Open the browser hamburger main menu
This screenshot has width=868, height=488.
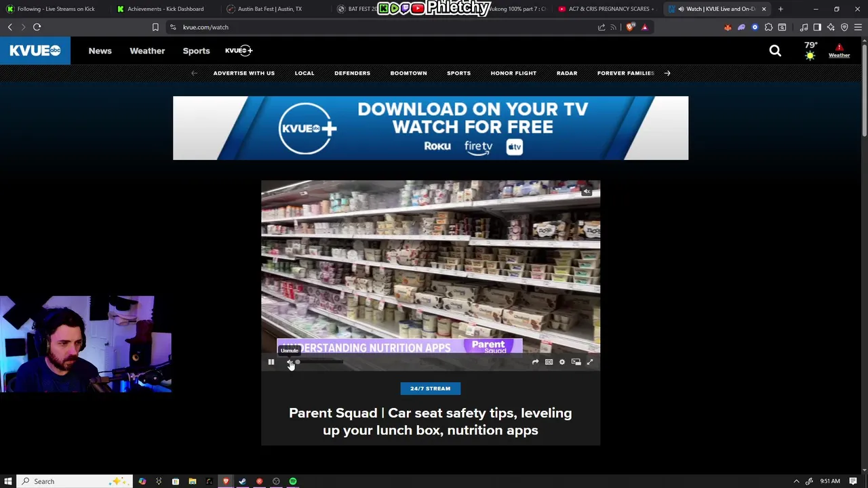pos(858,27)
